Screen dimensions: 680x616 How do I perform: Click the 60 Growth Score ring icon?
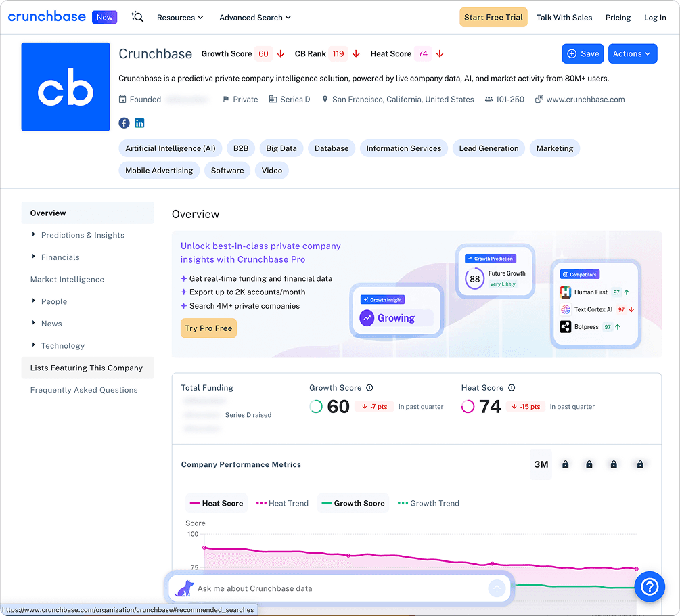pos(316,406)
